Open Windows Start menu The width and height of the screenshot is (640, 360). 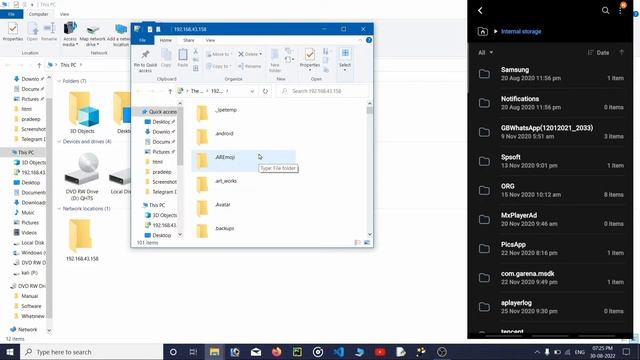(x=10, y=352)
